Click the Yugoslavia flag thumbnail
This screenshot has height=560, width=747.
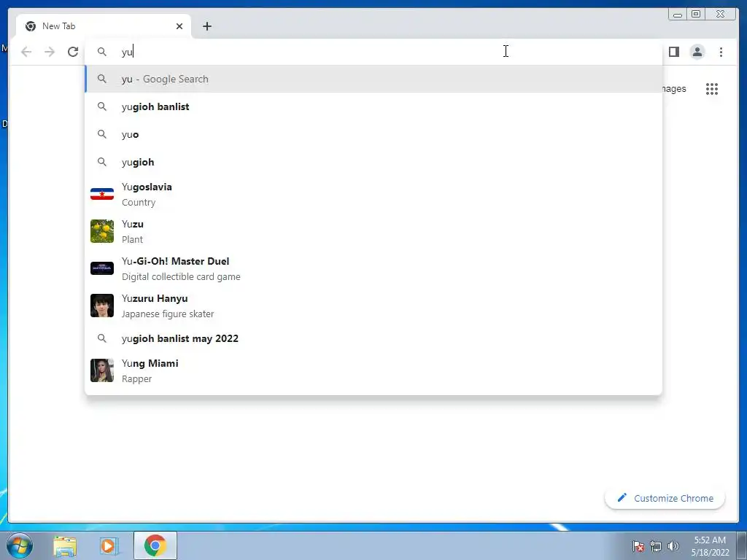102,194
